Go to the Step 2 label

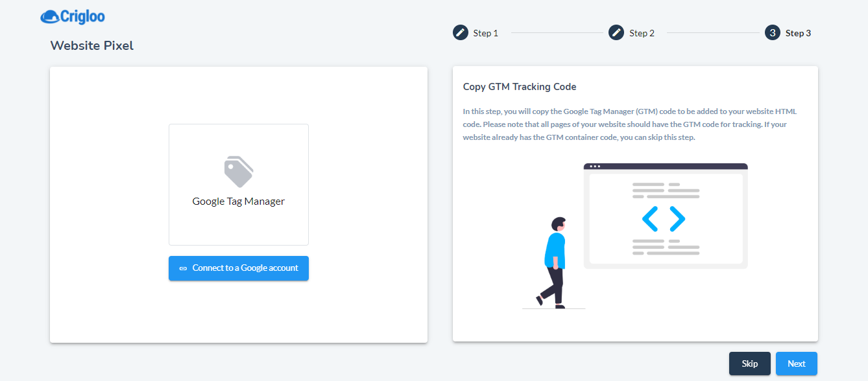click(x=642, y=33)
